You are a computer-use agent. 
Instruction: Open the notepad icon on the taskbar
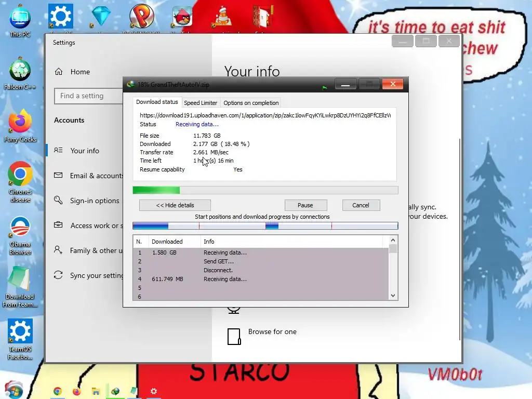point(134,391)
